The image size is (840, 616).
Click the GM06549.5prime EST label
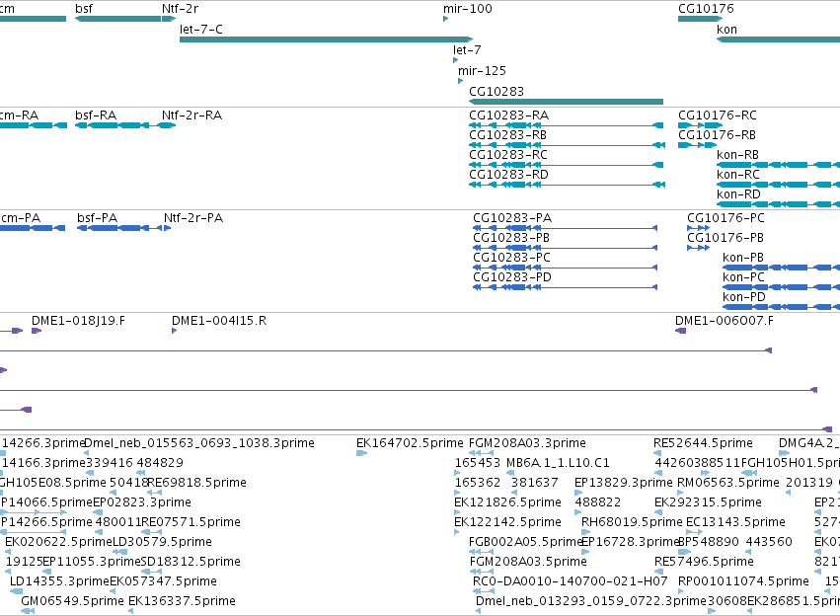coord(72,601)
